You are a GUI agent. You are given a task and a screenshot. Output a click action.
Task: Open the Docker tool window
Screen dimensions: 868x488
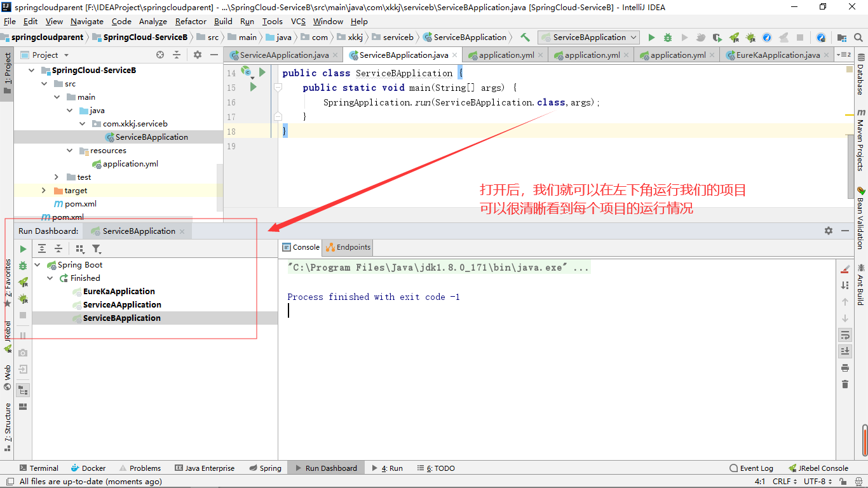[88, 468]
